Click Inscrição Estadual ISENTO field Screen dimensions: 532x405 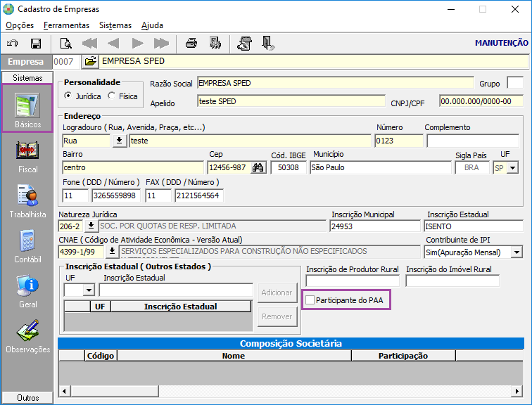click(x=474, y=226)
